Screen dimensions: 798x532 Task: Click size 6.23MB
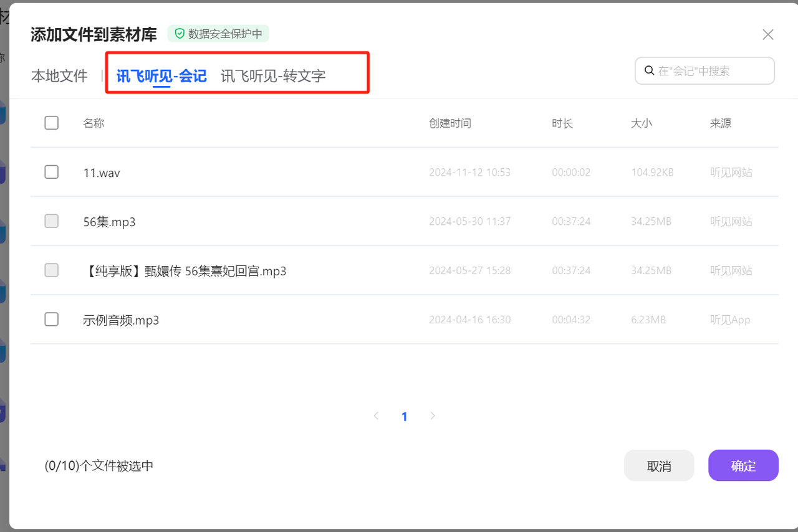click(648, 320)
